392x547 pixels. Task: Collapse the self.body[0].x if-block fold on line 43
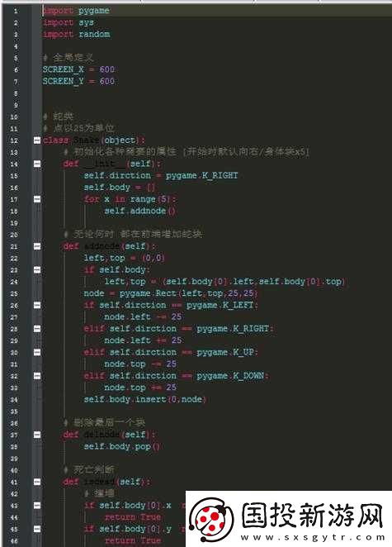37,506
